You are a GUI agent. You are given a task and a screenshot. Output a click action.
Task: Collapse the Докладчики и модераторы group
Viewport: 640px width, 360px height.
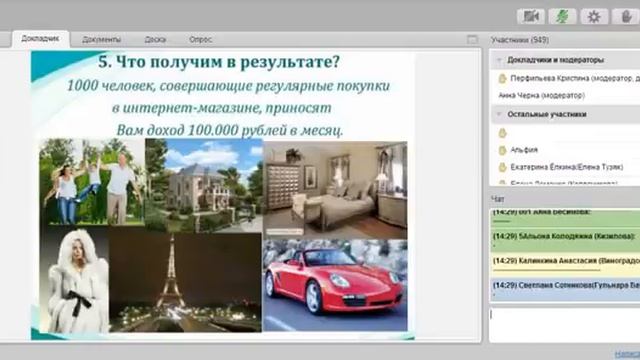click(499, 60)
